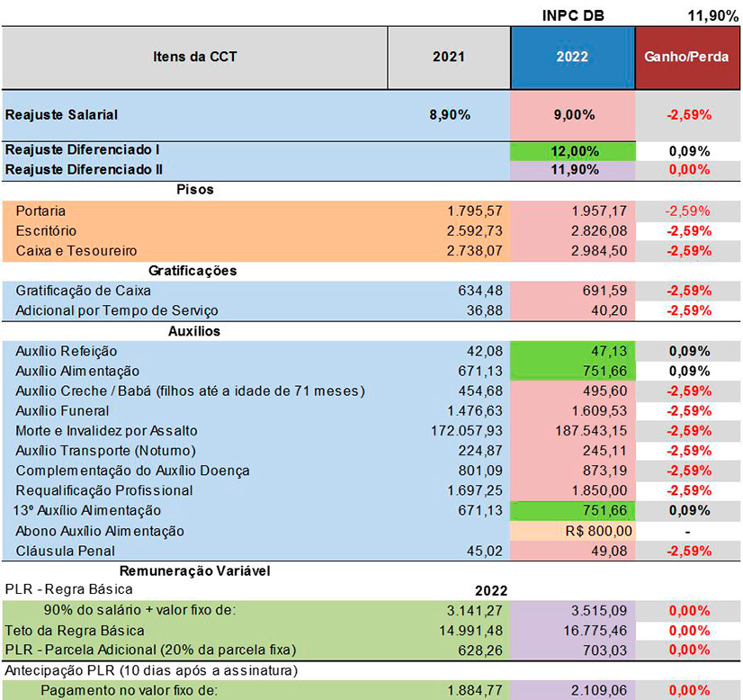Select PLR - Parcela Adicional label

point(151,650)
